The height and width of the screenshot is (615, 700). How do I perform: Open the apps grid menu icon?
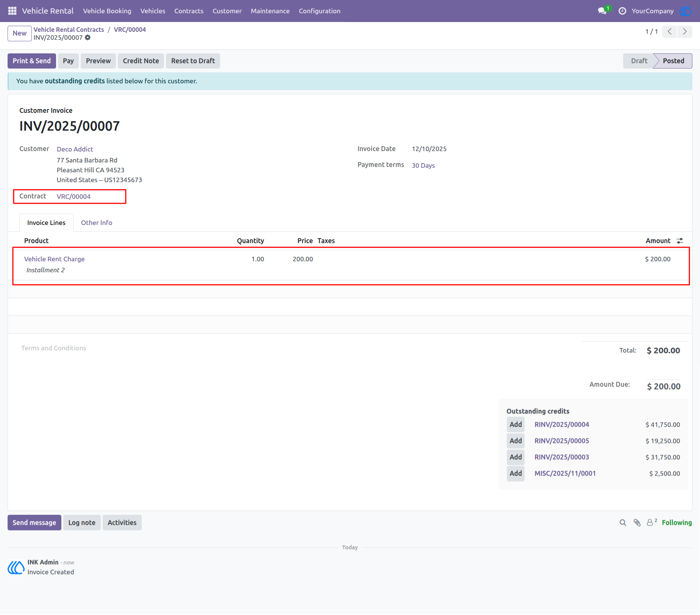coord(12,11)
